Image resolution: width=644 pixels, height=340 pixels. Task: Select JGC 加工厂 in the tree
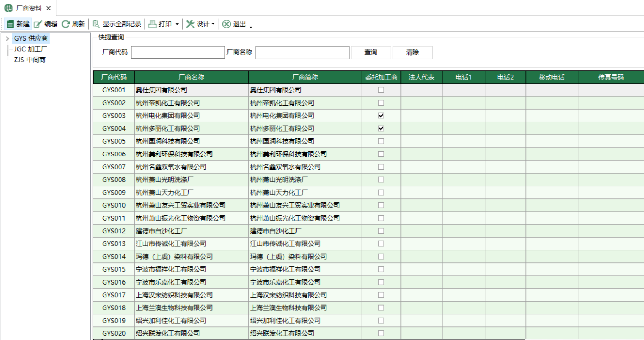tap(30, 49)
